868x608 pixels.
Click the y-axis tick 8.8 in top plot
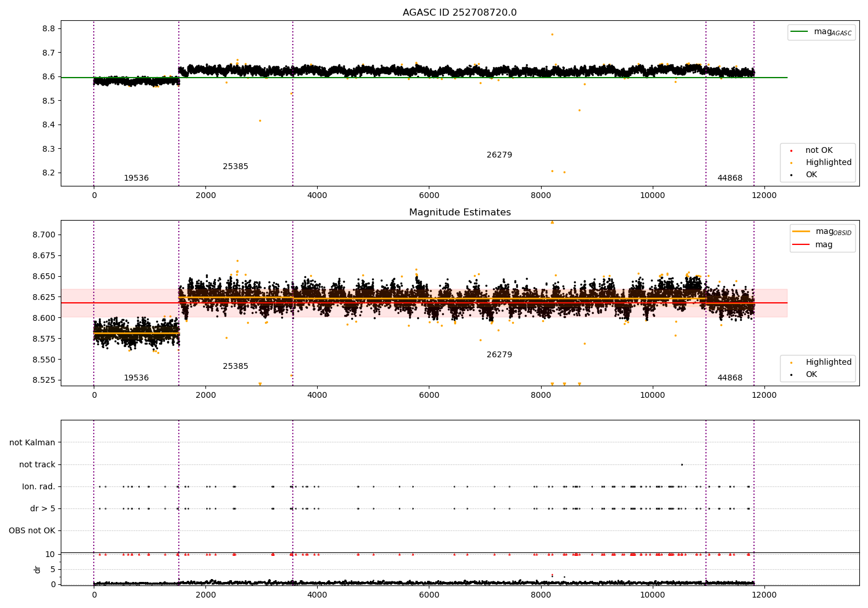click(49, 29)
